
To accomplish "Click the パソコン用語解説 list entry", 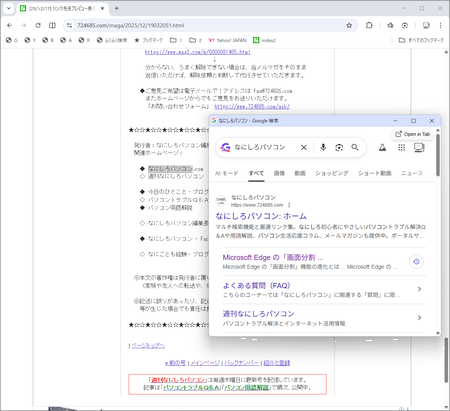I will [x=170, y=208].
